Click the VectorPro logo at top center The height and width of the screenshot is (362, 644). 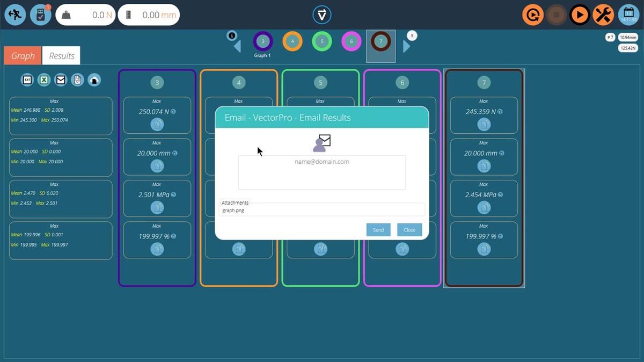(321, 15)
